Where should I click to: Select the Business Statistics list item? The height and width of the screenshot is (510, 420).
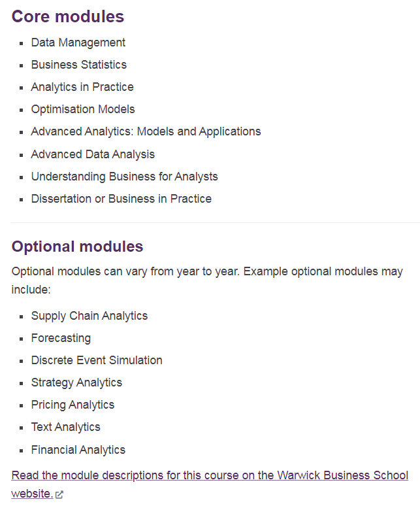tap(78, 65)
